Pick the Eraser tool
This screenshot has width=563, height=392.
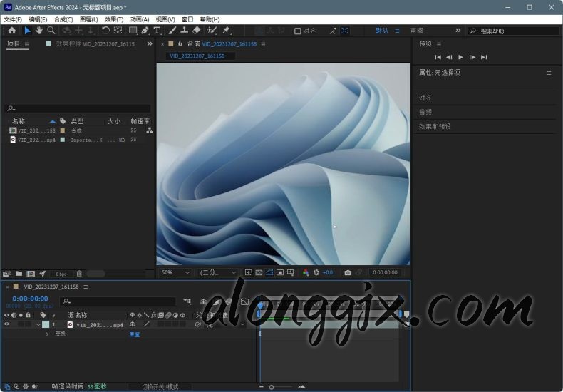(196, 31)
